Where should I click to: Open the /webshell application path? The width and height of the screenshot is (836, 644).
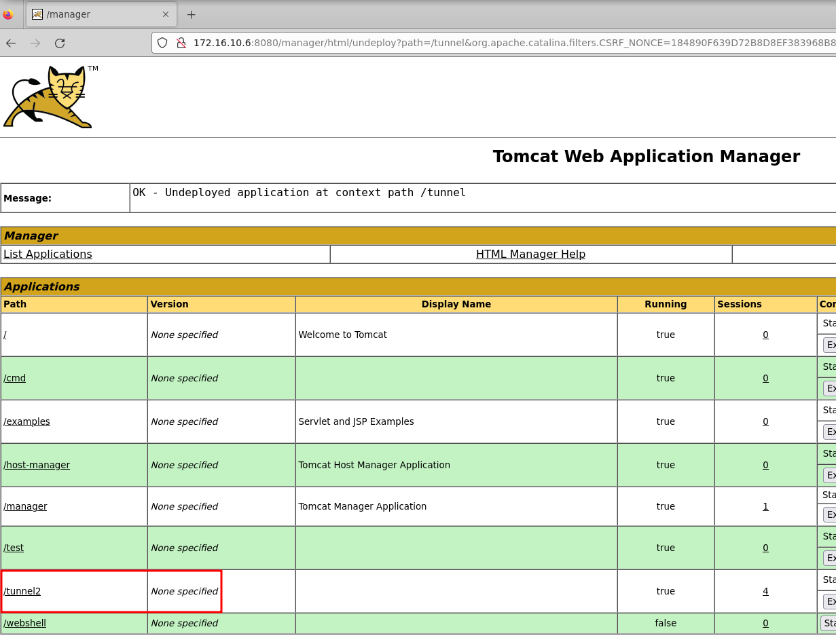tap(25, 623)
